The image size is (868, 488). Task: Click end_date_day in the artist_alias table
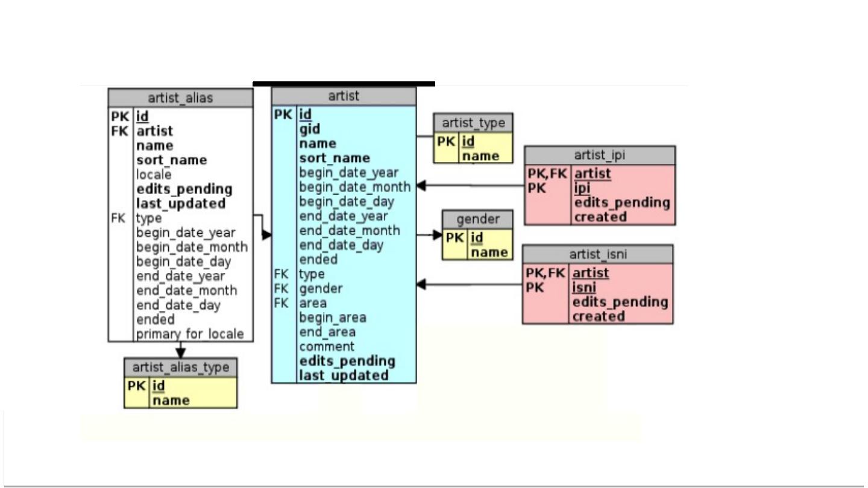(x=178, y=305)
